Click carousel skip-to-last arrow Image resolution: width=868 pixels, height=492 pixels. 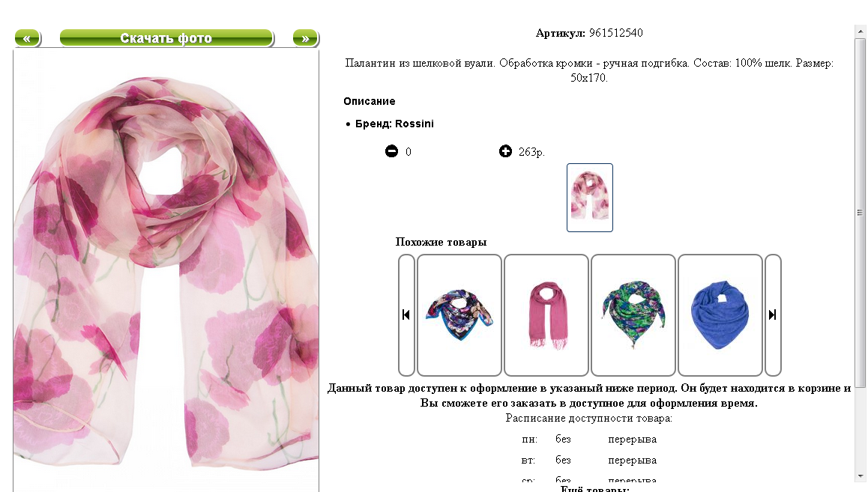pos(773,315)
